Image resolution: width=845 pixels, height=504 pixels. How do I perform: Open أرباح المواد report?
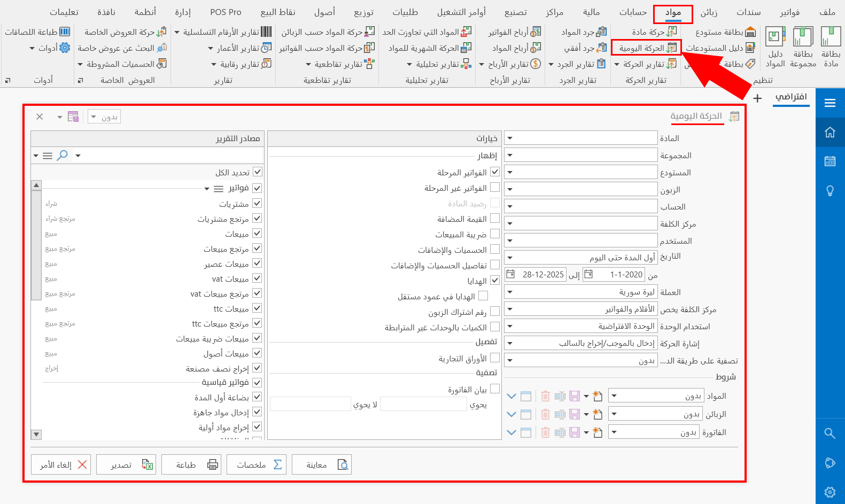point(516,48)
